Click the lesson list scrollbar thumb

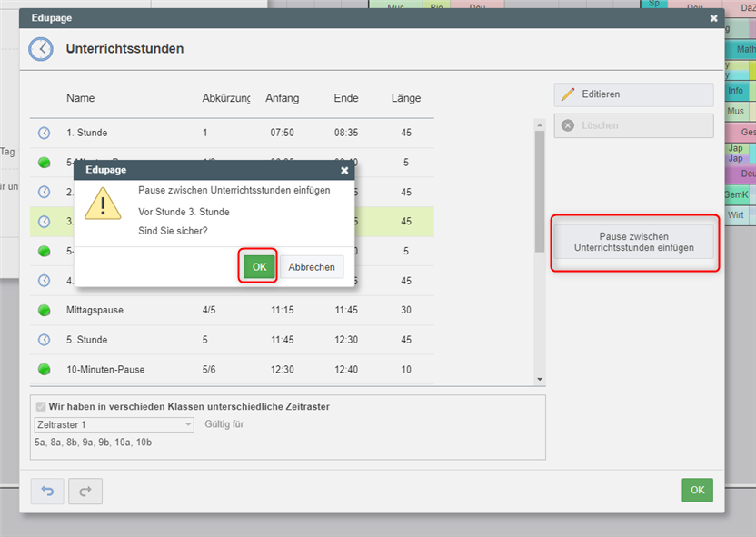[540, 192]
